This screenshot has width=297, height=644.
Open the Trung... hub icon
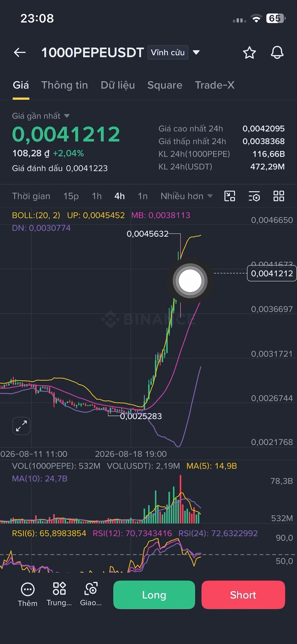tap(59, 595)
